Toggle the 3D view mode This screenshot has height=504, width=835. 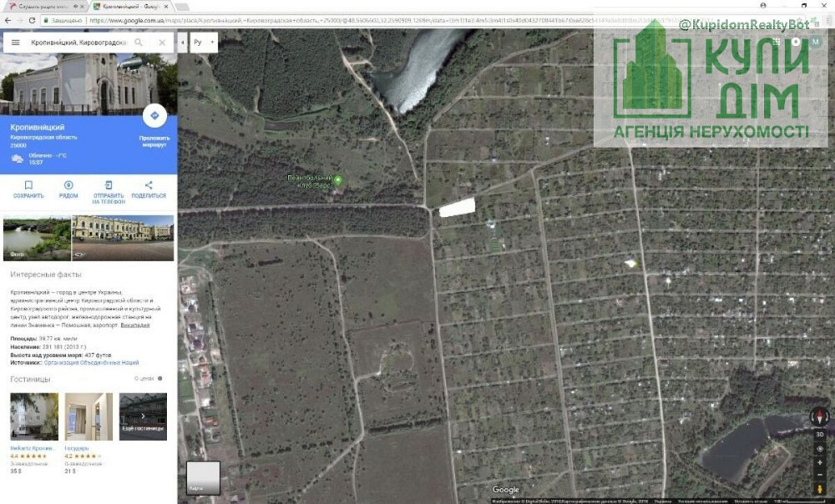(x=820, y=434)
